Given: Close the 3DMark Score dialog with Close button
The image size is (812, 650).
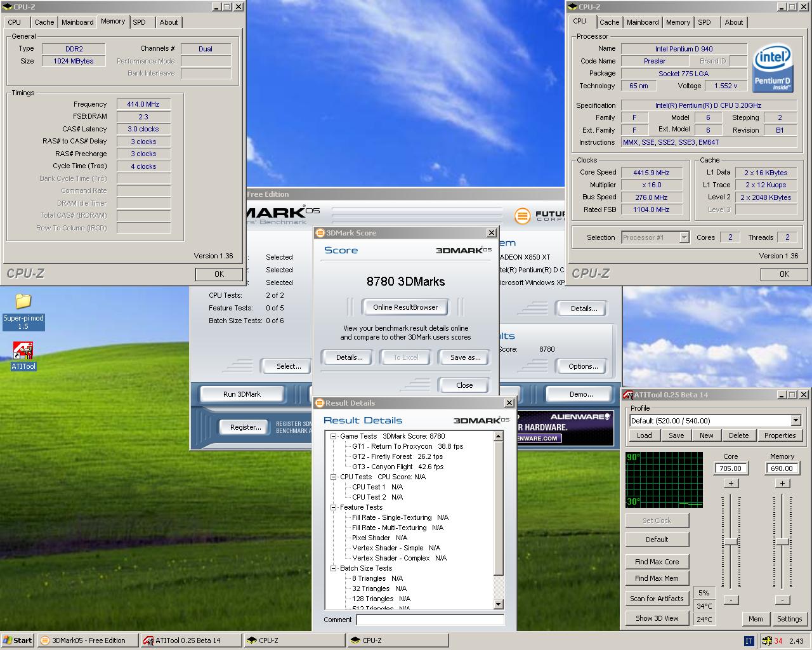Looking at the screenshot, I should point(464,385).
